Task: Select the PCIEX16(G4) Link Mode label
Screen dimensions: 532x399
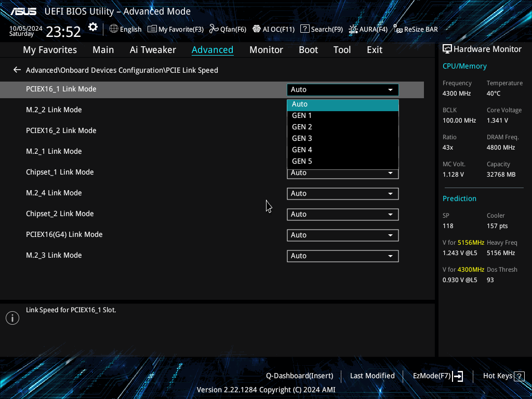Action: tap(64, 234)
